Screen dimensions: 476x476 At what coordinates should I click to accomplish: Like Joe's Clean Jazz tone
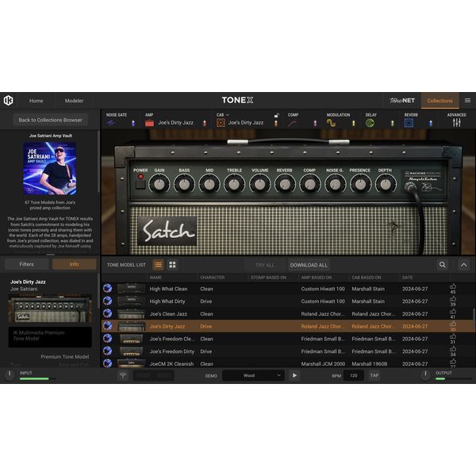click(x=453, y=312)
